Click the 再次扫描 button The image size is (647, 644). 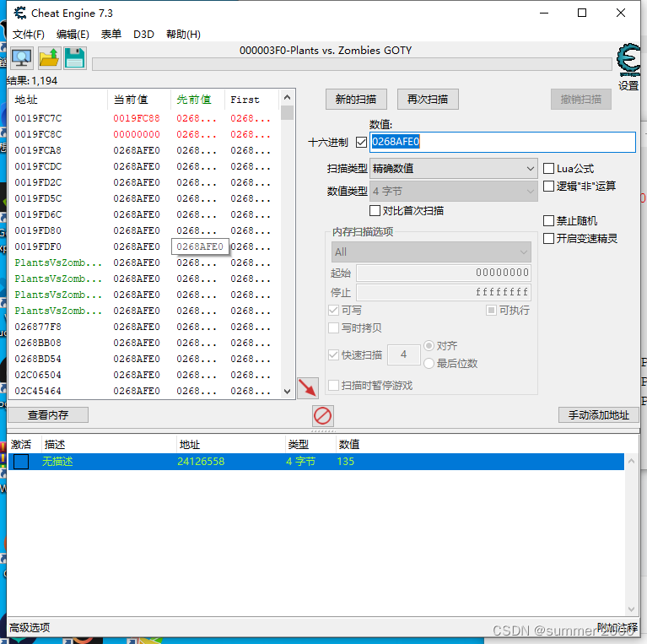[x=428, y=99]
